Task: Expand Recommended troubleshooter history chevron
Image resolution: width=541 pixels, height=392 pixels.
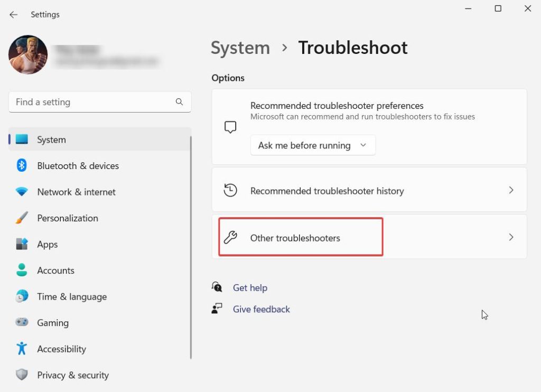Action: (511, 190)
